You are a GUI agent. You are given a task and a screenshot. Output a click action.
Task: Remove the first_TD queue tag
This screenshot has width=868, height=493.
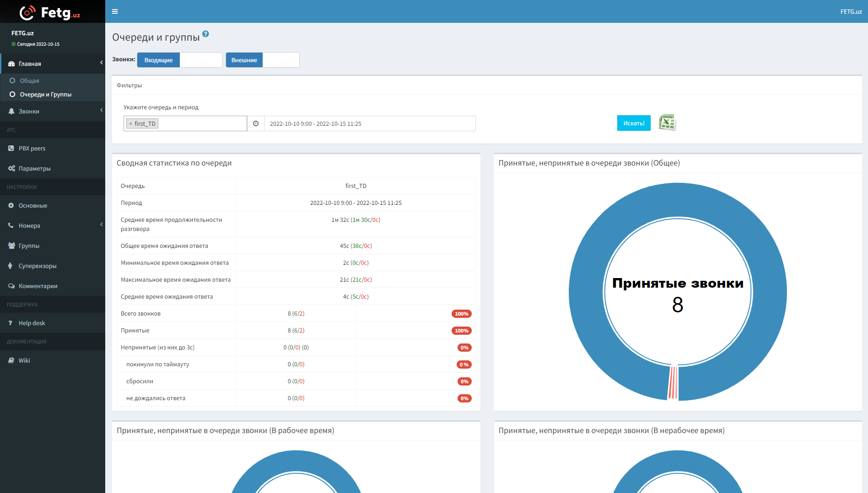131,124
